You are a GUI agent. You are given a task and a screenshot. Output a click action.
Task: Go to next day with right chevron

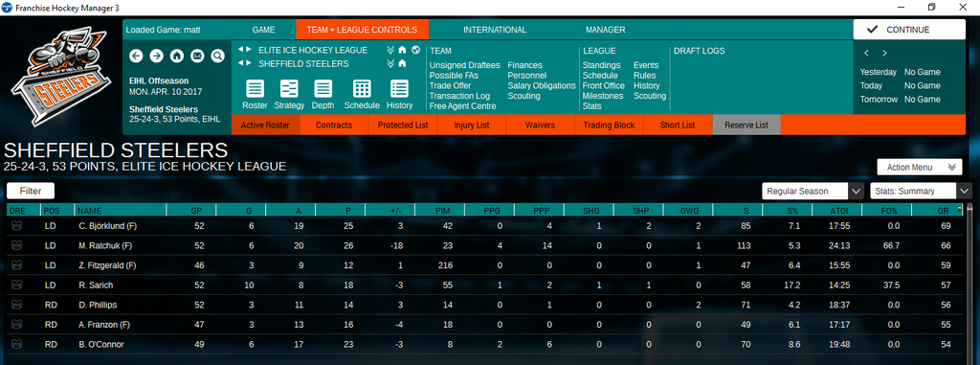(884, 54)
